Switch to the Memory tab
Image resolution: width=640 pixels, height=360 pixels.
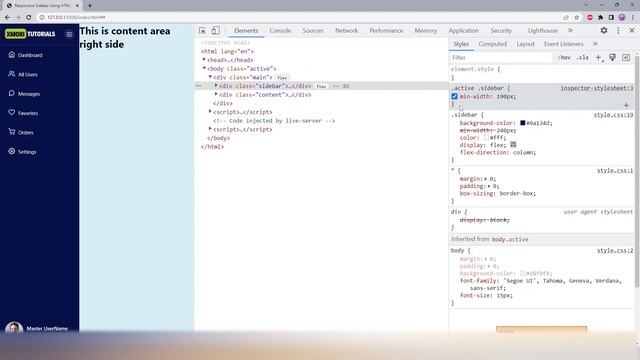coord(426,31)
